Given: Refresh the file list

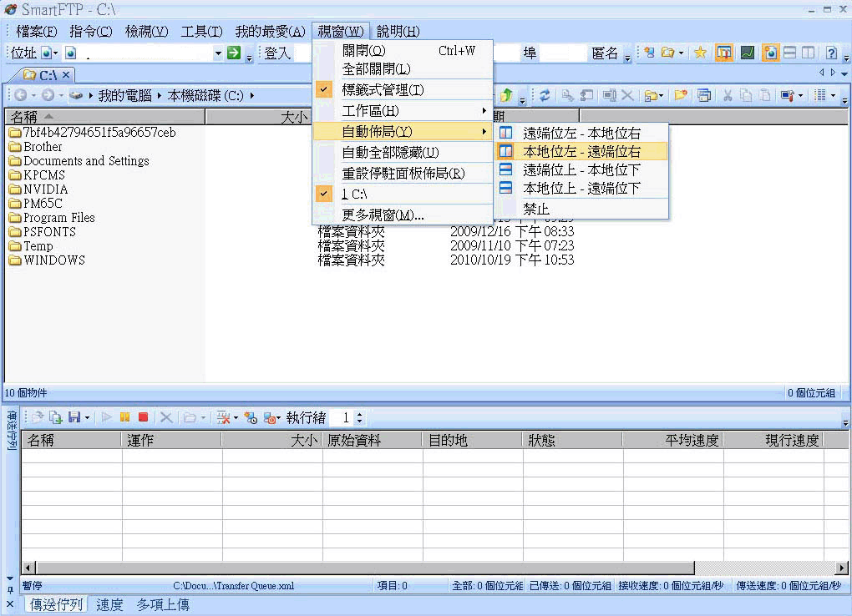Looking at the screenshot, I should 545,96.
